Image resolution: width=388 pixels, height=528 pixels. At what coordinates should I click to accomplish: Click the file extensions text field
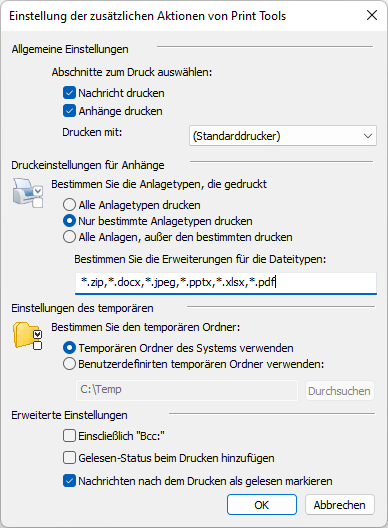[226, 283]
